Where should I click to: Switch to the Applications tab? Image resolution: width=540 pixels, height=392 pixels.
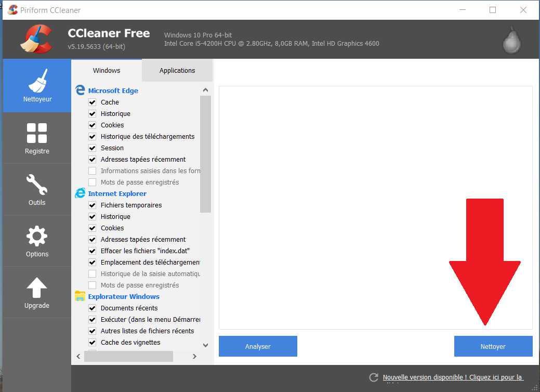[177, 70]
